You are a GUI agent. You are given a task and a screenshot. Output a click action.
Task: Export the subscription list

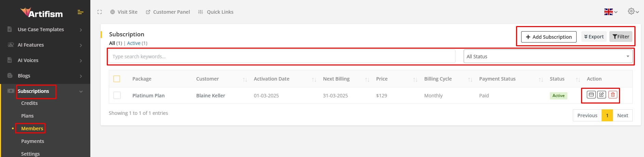coord(594,37)
